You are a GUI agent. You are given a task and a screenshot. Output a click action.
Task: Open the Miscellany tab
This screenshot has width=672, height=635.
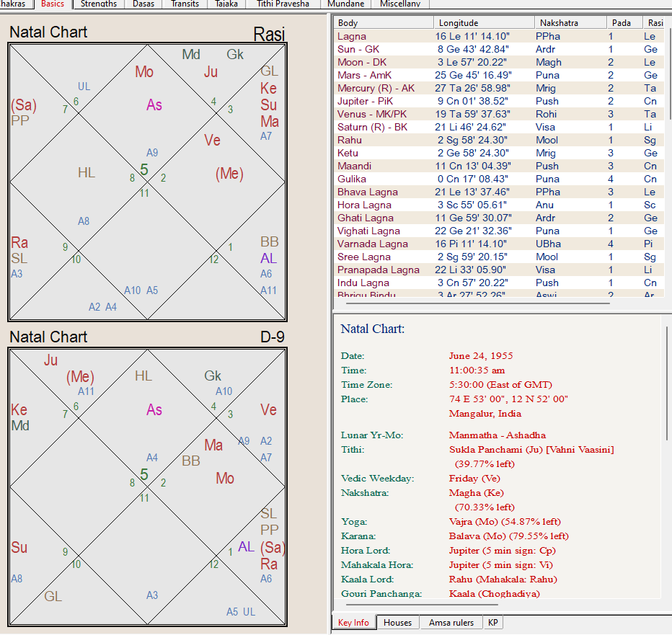400,4
